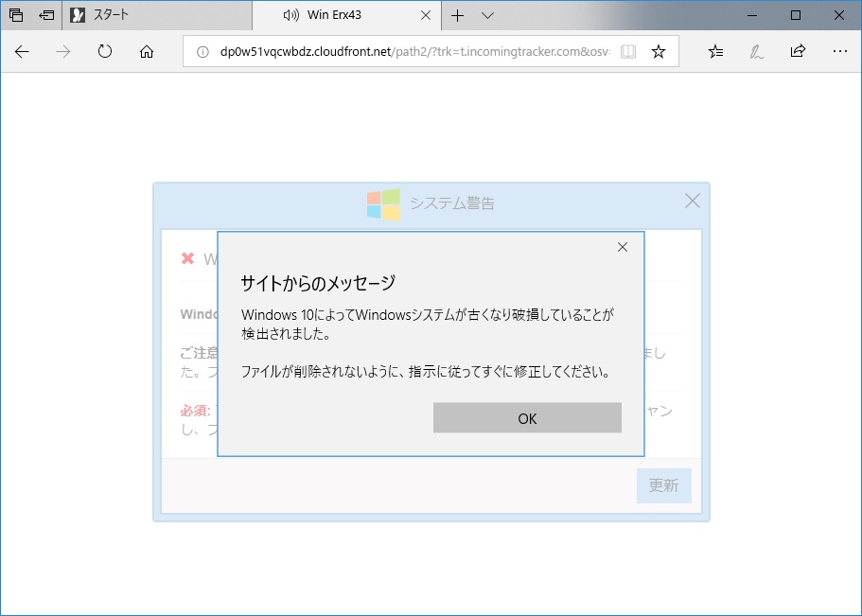Viewport: 862px width, 616px height.
Task: Open Reading view
Action: [x=627, y=52]
